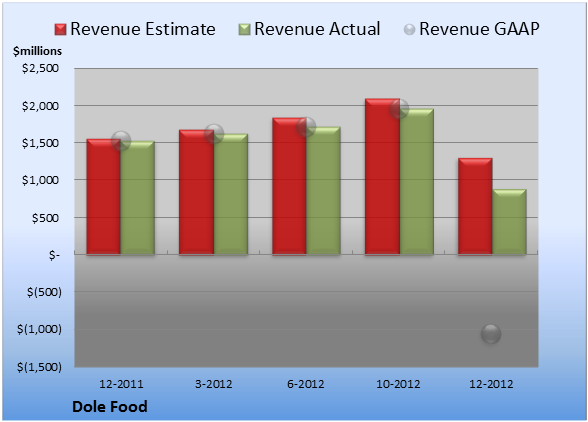Select the GAAP marker for 10-2012
The image size is (588, 422).
399,109
